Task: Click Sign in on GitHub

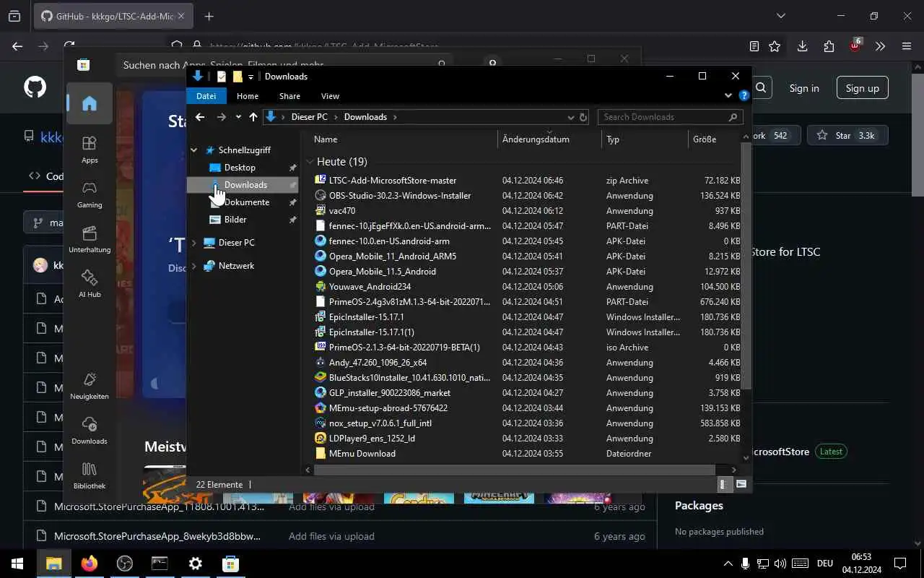Action: point(804,88)
